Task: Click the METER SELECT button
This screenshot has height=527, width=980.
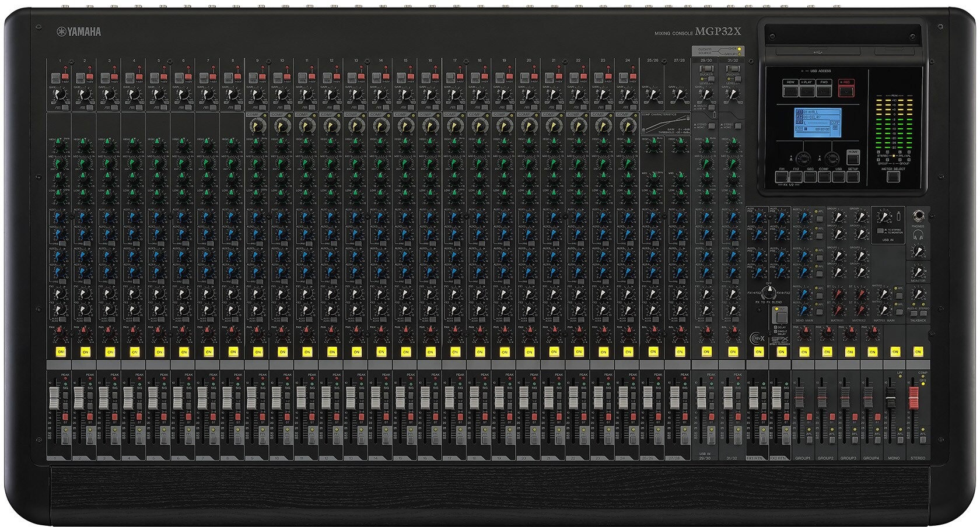Action: pos(892,175)
